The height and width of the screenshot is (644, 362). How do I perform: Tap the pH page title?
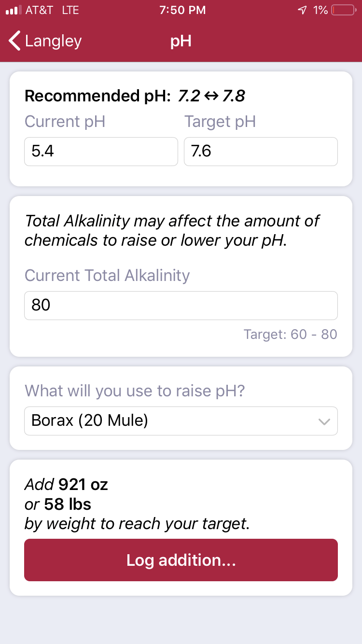coord(181,41)
